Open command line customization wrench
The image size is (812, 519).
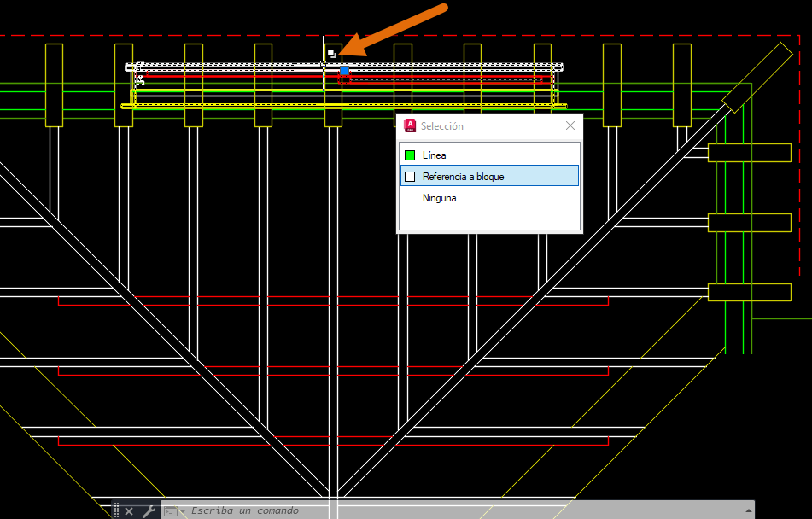click(149, 511)
